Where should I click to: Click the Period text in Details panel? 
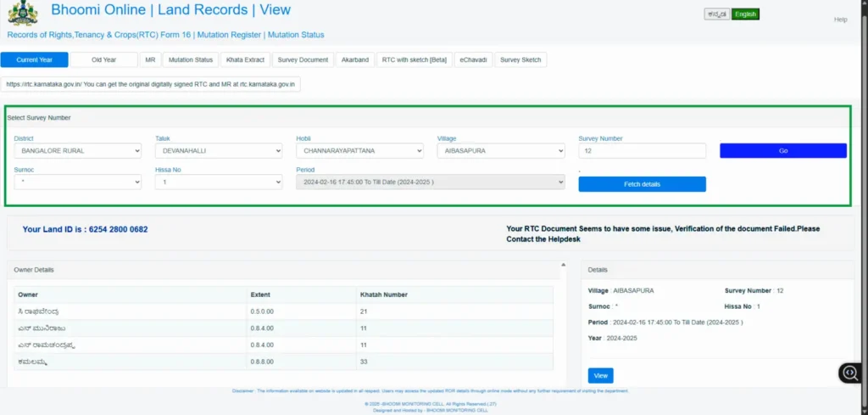(665, 322)
